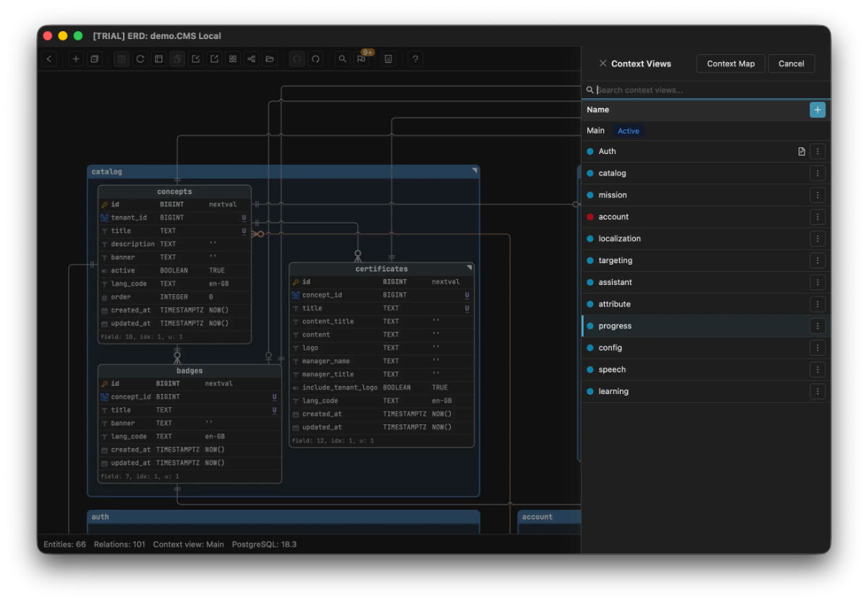Viewport: 868px width, 603px height.
Task: Click the Context Map button
Action: click(731, 64)
